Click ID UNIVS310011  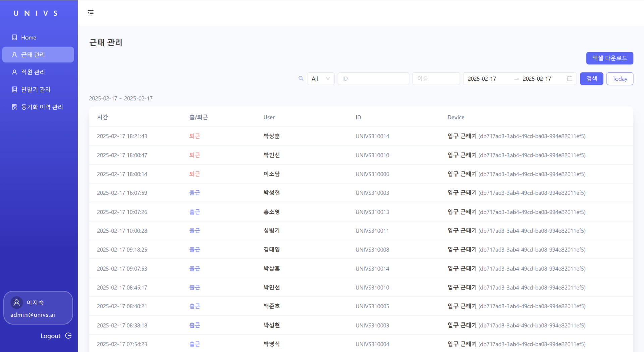[372, 231]
